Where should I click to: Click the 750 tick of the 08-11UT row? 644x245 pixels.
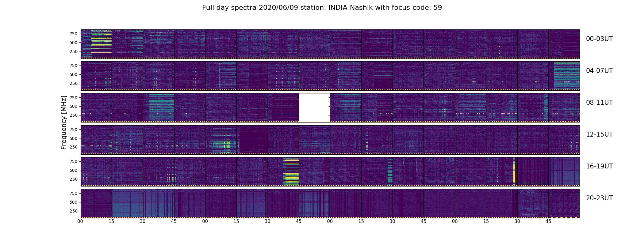tap(74, 97)
